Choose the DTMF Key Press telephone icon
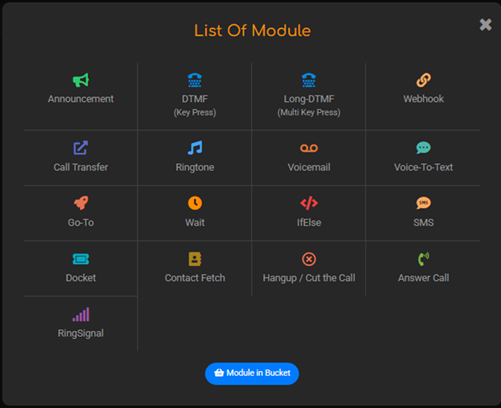Screen dimensions: 501x408 pyautogui.click(x=195, y=80)
